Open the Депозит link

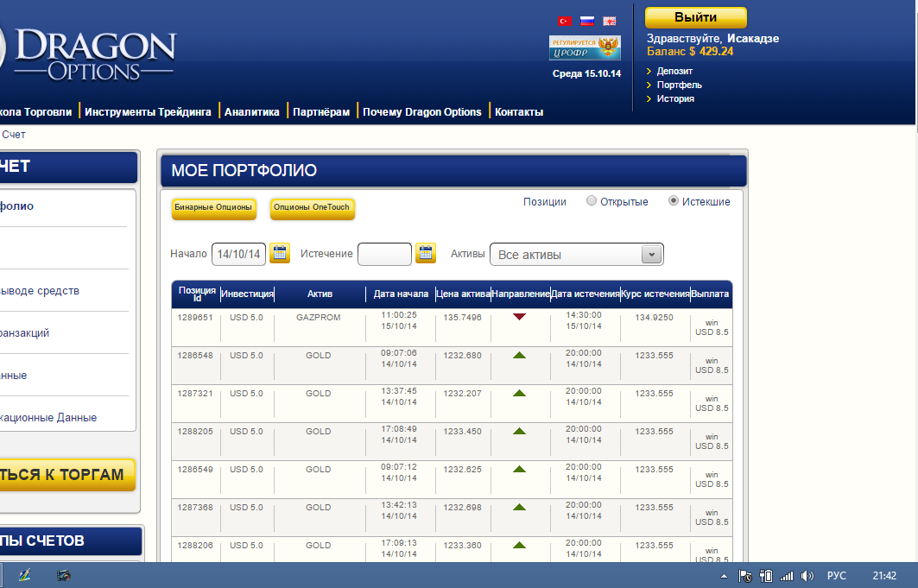point(674,71)
